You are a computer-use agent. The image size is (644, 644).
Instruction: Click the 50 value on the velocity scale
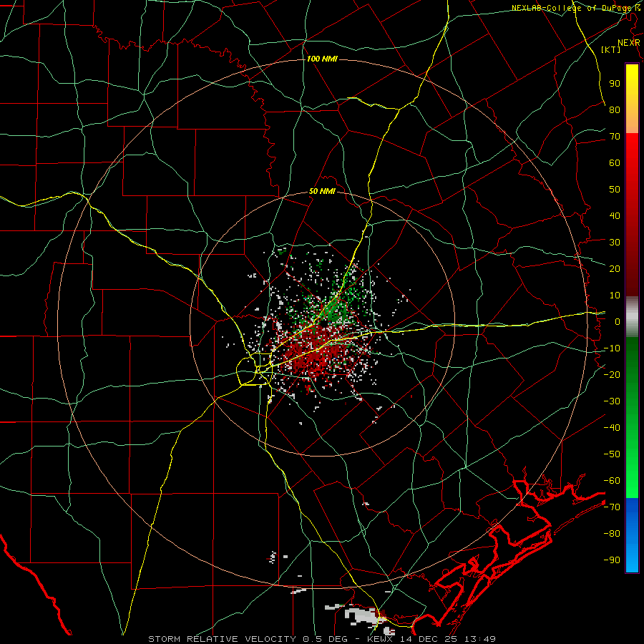pyautogui.click(x=615, y=190)
